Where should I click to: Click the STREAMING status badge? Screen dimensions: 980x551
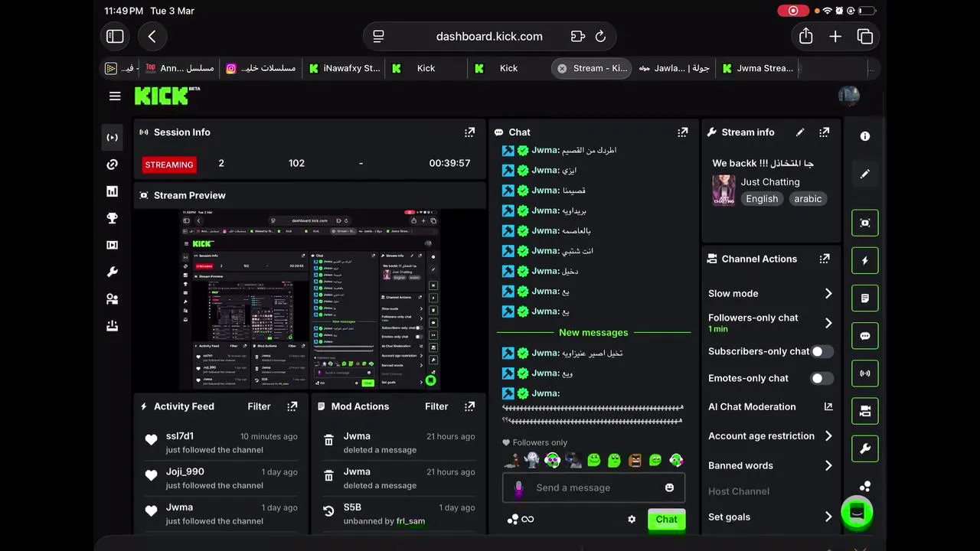(169, 165)
